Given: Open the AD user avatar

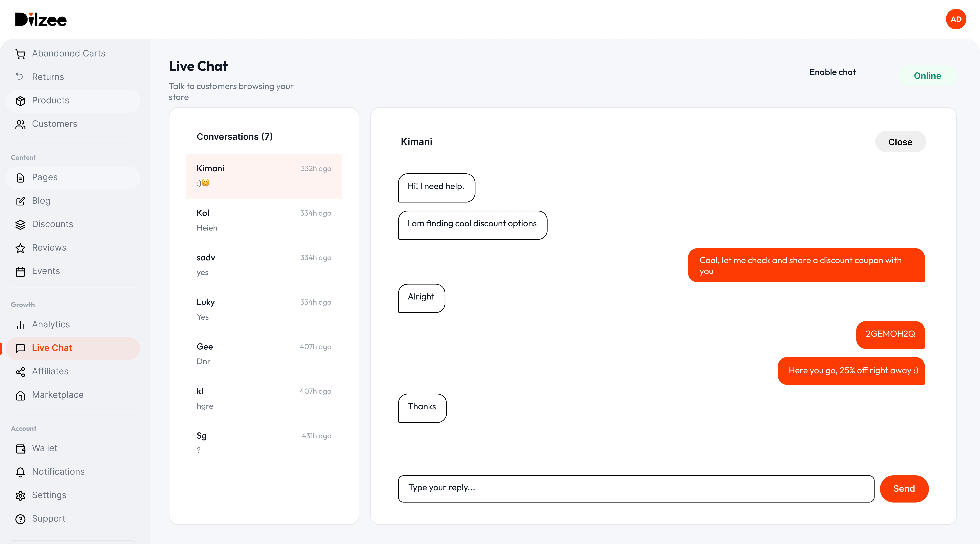Looking at the screenshot, I should tap(956, 19).
